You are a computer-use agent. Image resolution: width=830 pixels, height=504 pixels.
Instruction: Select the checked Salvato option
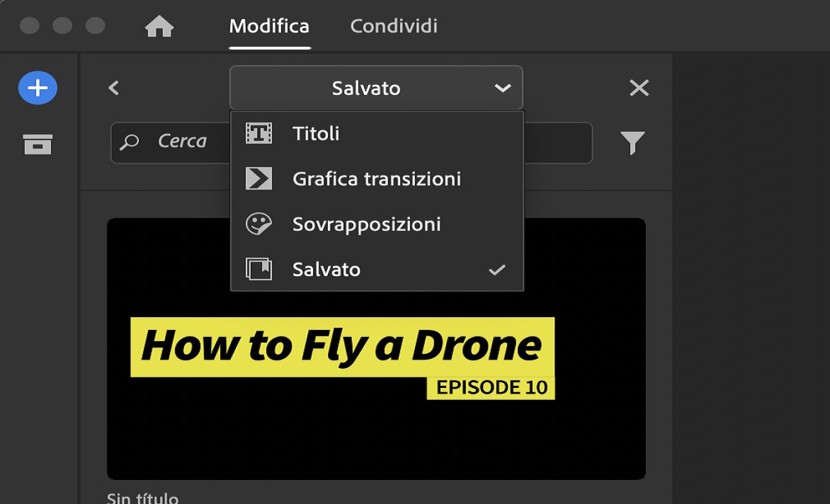click(x=377, y=269)
